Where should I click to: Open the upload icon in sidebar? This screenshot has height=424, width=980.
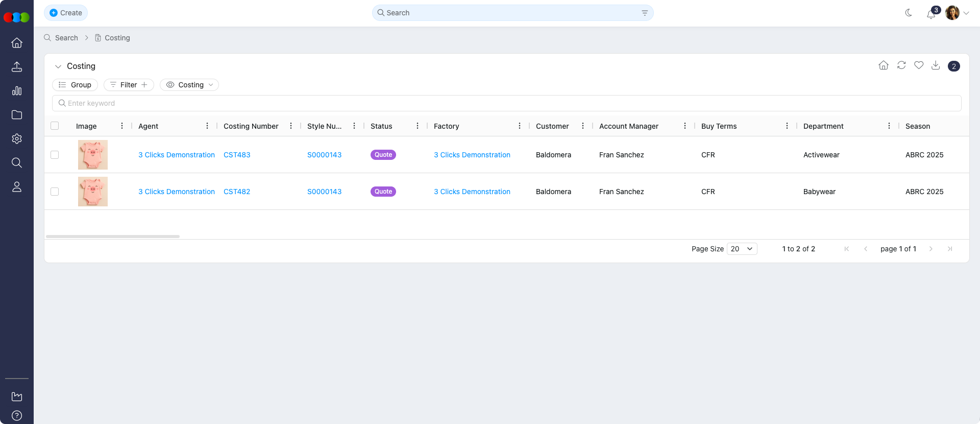click(x=17, y=67)
